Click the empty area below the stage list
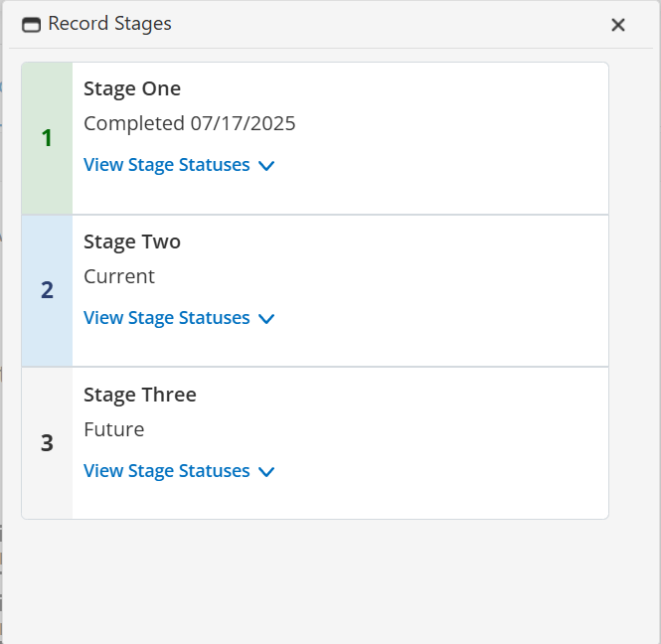661x644 pixels. [314, 580]
